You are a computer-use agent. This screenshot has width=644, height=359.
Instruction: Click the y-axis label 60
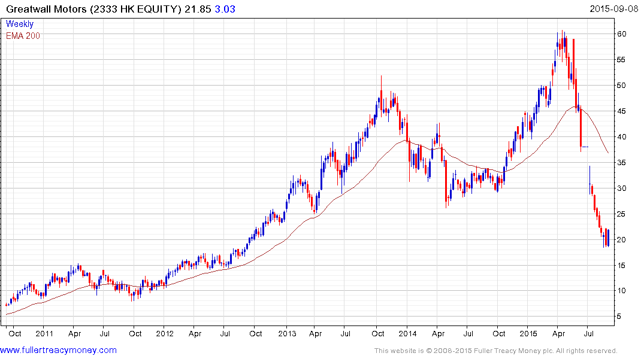click(622, 34)
